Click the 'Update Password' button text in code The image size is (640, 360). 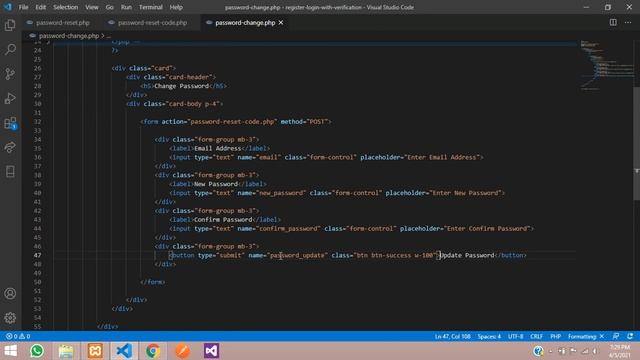coord(467,255)
